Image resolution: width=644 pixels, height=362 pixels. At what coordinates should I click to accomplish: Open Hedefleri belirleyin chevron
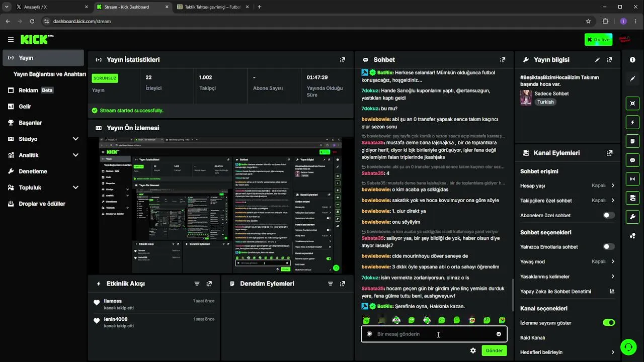613,352
